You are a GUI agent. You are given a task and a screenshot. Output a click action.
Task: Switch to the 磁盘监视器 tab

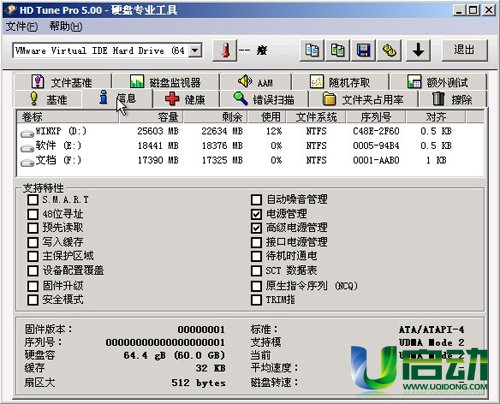click(166, 82)
